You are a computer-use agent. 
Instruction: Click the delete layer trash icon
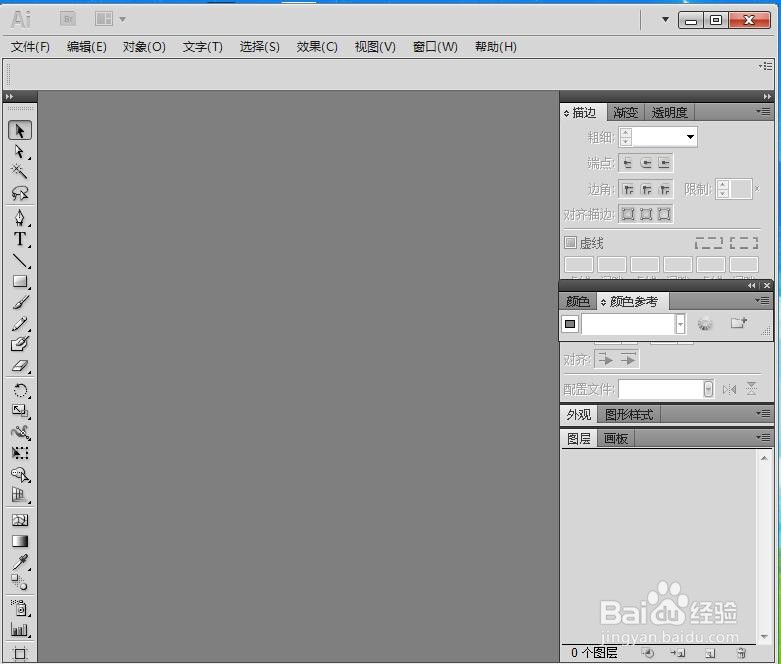pos(742,653)
